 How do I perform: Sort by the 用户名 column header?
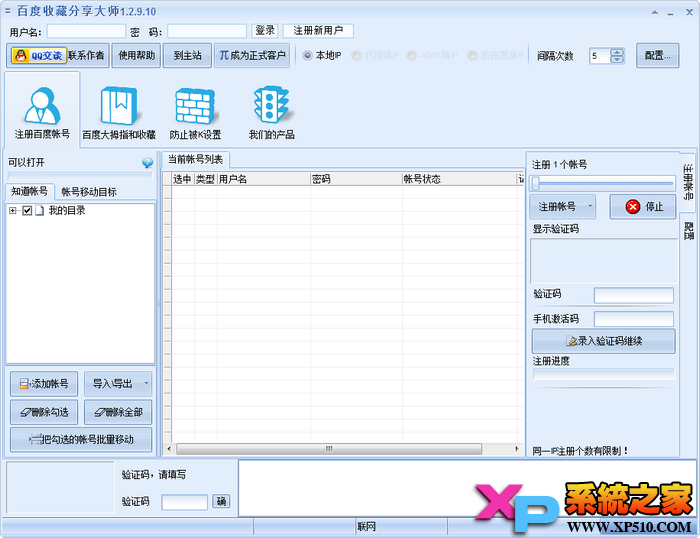(x=263, y=179)
